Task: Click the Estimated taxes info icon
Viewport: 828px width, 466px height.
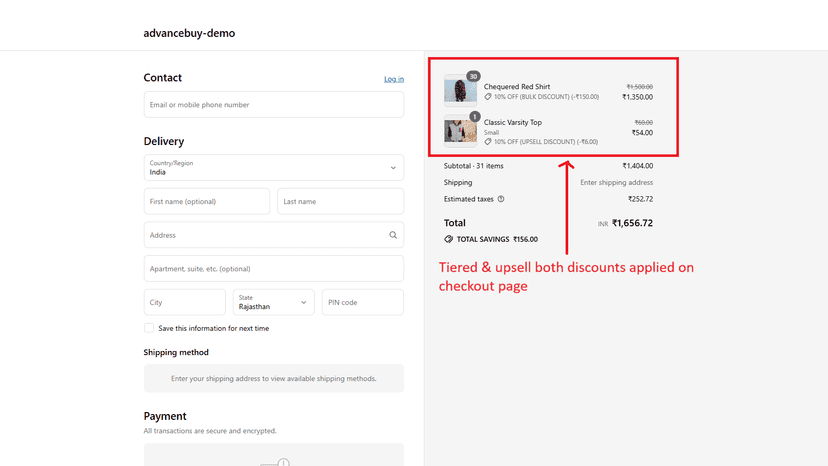Action: [x=501, y=199]
